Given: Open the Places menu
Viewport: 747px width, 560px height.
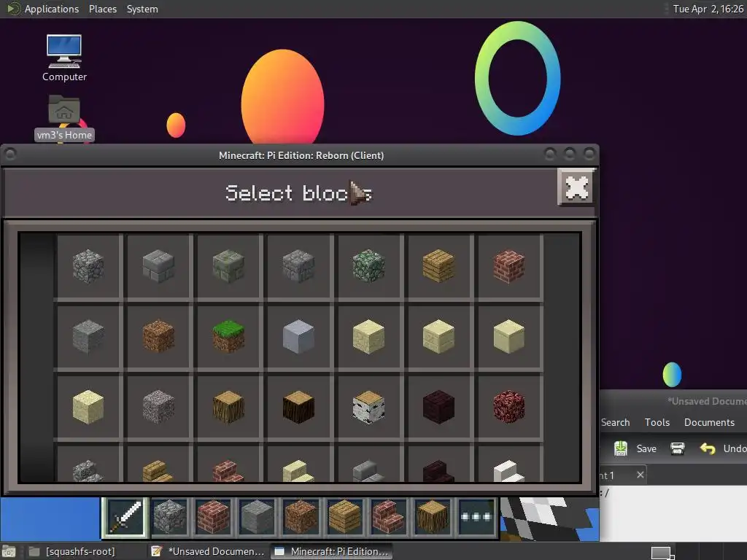Looking at the screenshot, I should [102, 9].
